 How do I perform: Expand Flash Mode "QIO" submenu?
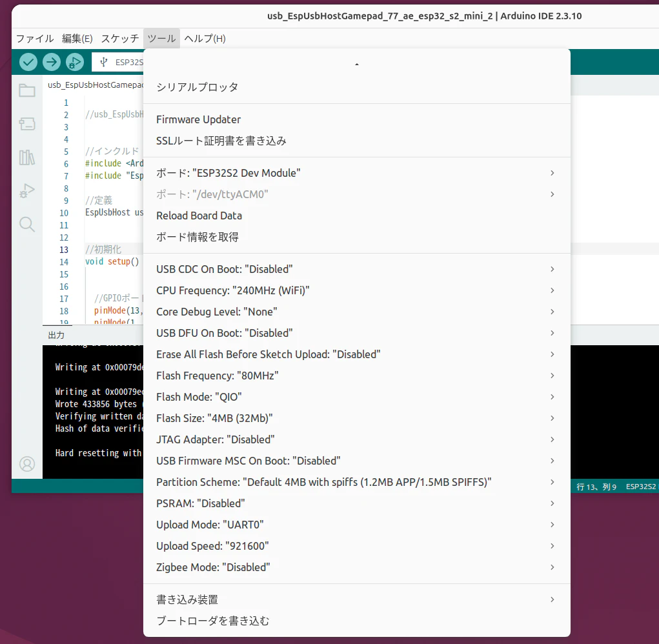click(x=356, y=397)
